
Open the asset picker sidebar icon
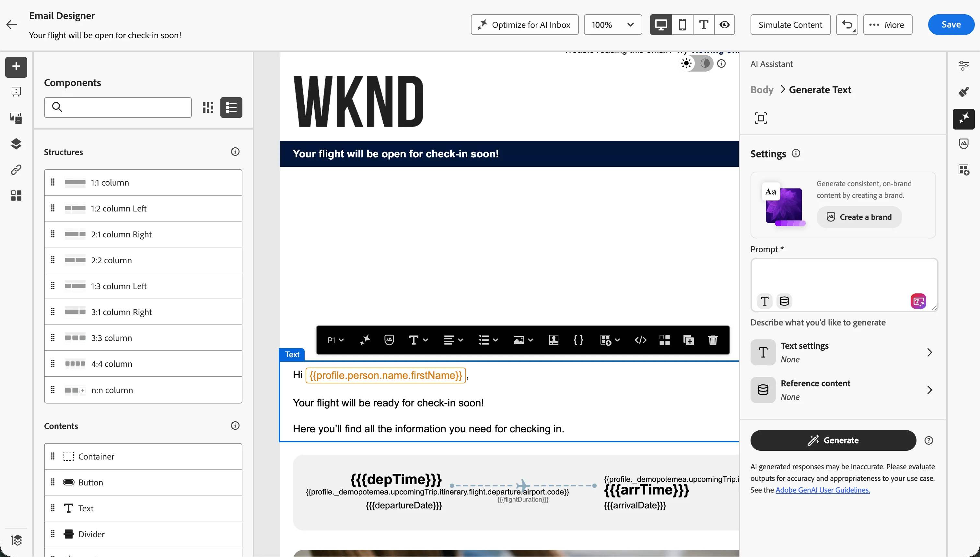(x=16, y=118)
